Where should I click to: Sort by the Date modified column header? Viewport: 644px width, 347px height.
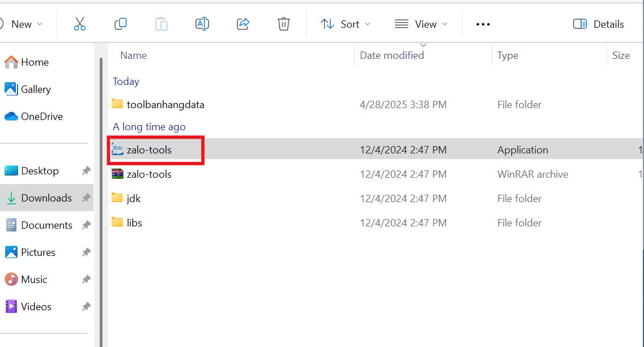(392, 55)
